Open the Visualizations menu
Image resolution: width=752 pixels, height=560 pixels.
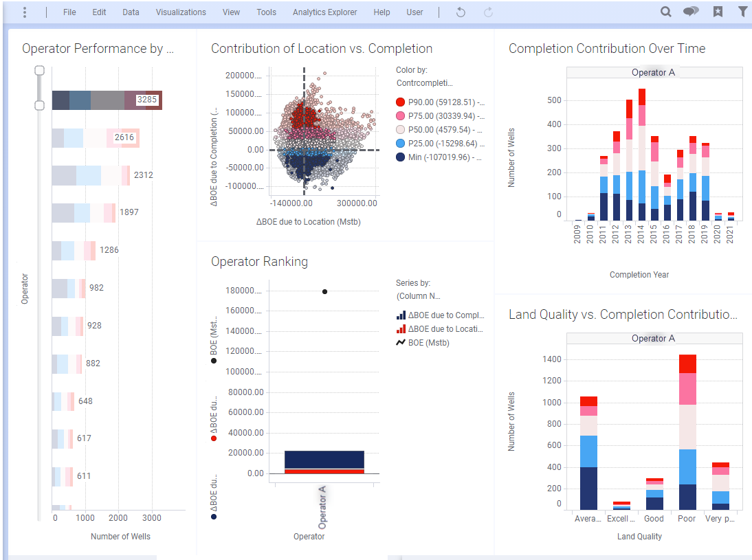(181, 12)
